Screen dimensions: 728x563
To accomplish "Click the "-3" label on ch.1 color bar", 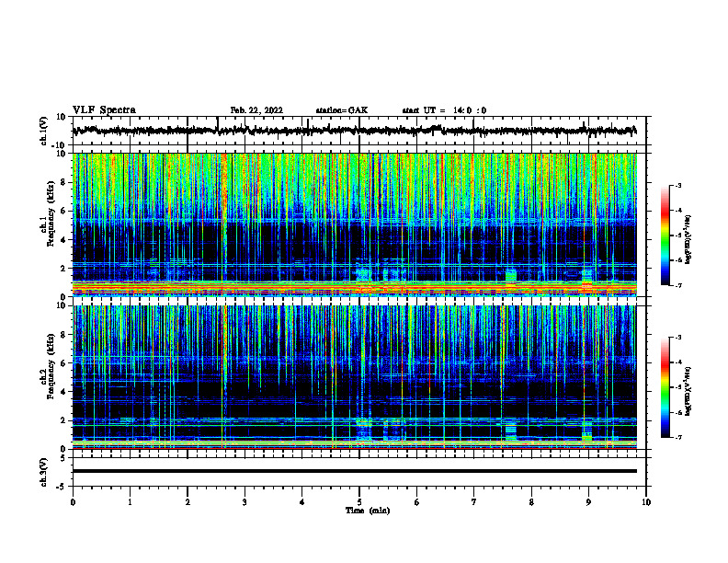I will click(678, 186).
